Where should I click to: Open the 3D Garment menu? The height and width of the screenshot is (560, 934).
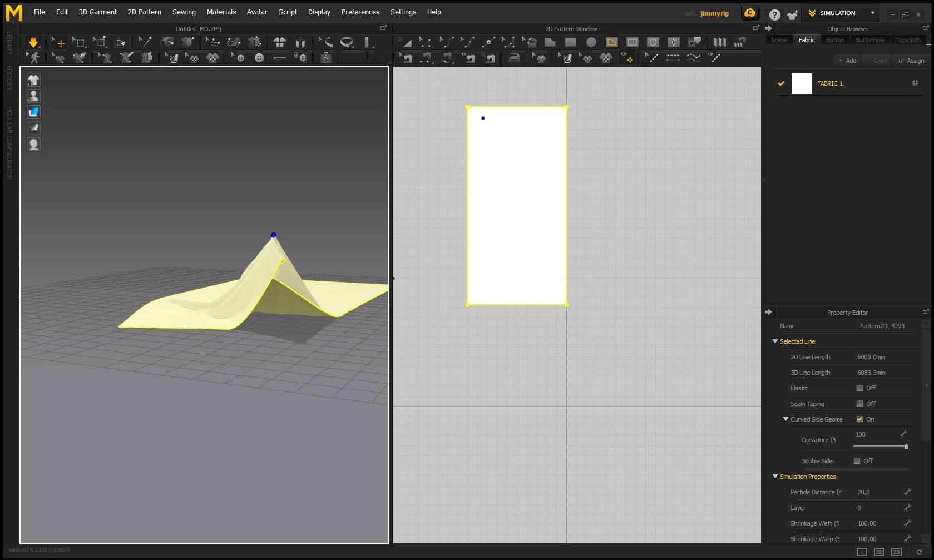click(x=98, y=12)
